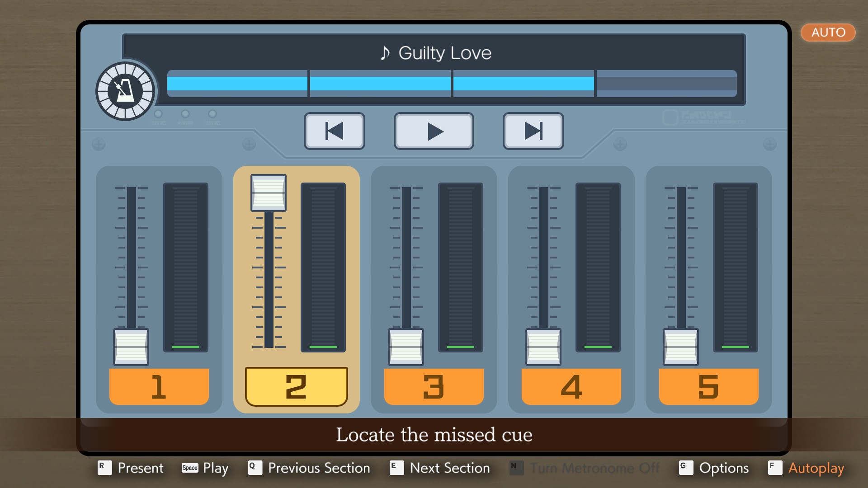
Task: Drag the progress bar slider
Action: tap(593, 84)
